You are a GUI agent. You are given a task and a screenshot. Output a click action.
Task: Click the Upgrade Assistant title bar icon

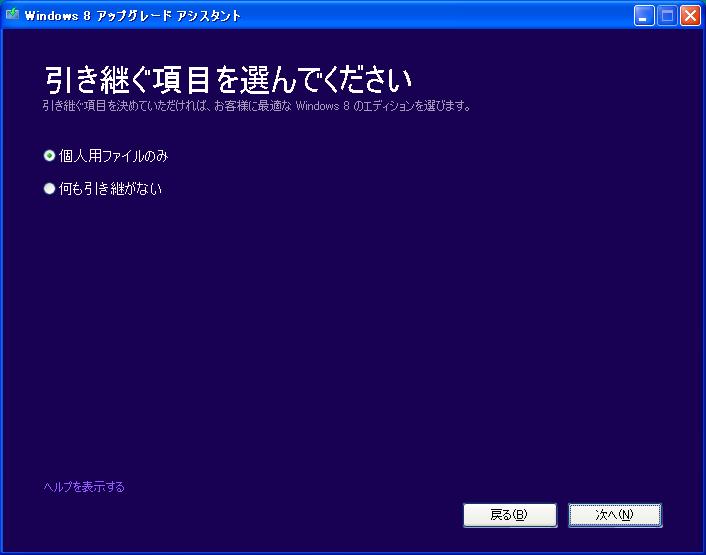[x=12, y=15]
